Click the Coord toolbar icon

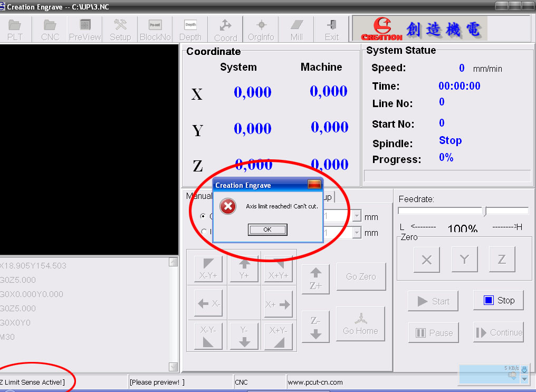226,30
